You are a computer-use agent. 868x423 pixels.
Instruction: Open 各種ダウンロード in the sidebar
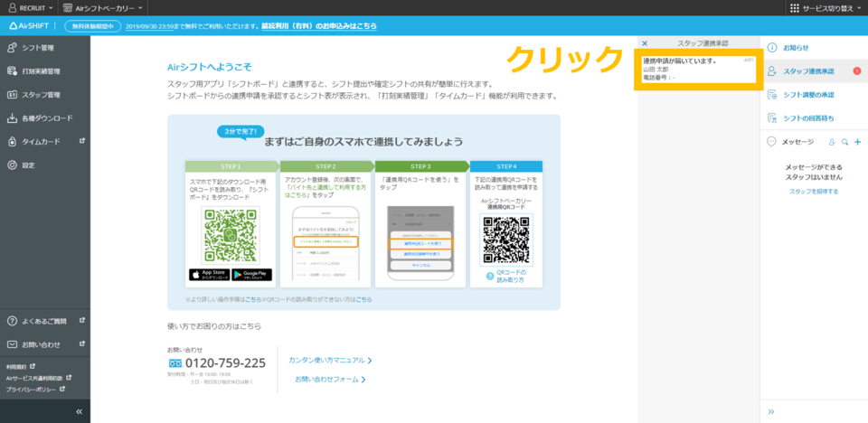tap(47, 117)
